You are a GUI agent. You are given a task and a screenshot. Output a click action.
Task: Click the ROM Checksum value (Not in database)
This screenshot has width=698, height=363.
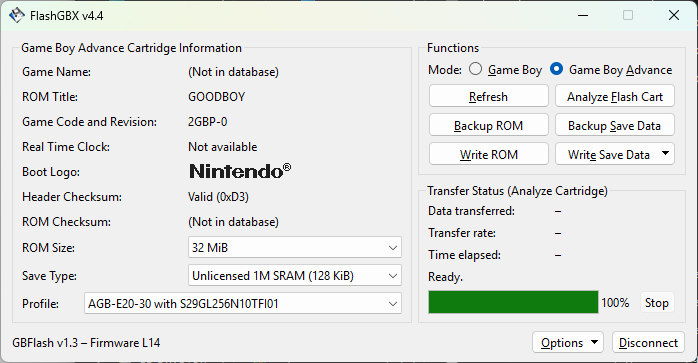(233, 222)
